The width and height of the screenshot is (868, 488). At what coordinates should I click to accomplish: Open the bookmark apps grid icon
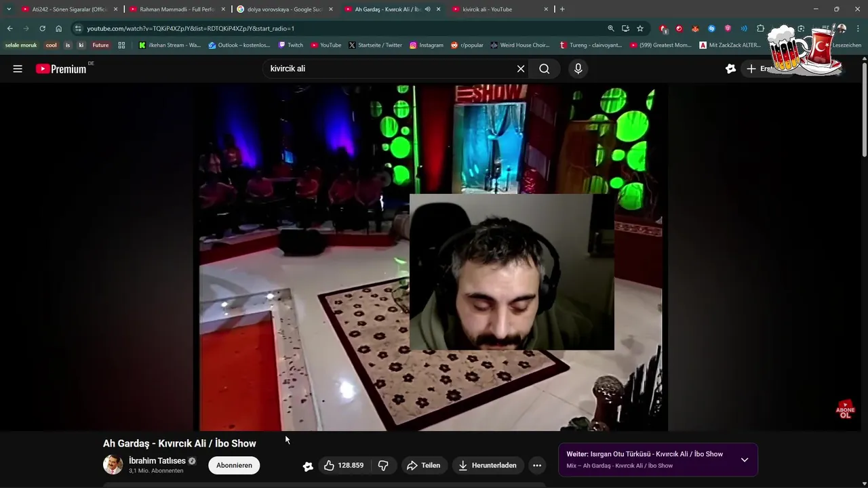tap(121, 45)
